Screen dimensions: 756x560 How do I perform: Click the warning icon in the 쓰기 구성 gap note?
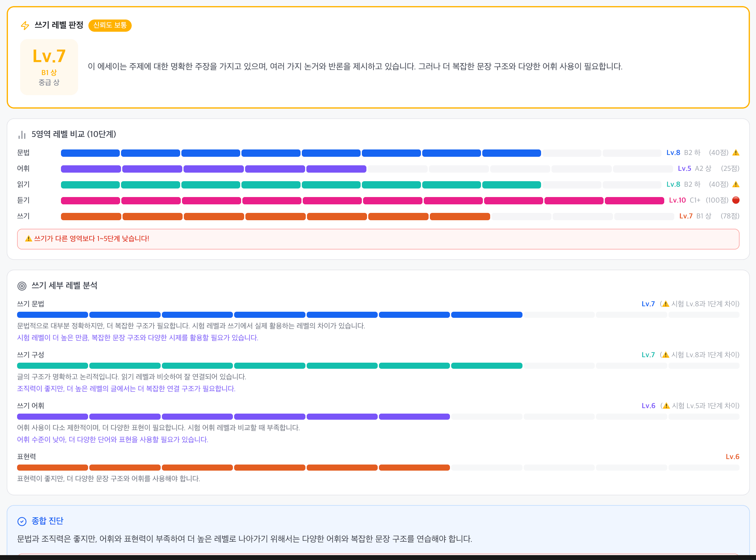point(665,355)
